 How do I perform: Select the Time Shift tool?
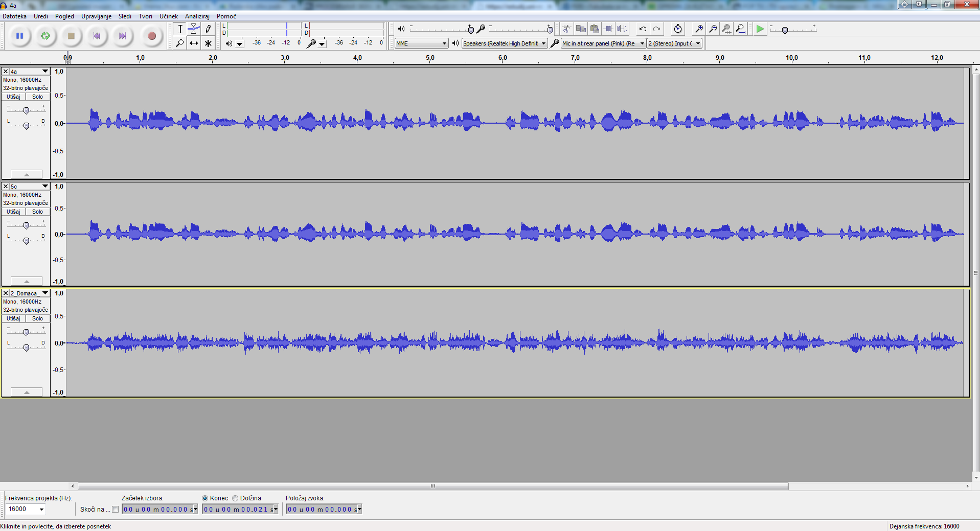coord(194,43)
